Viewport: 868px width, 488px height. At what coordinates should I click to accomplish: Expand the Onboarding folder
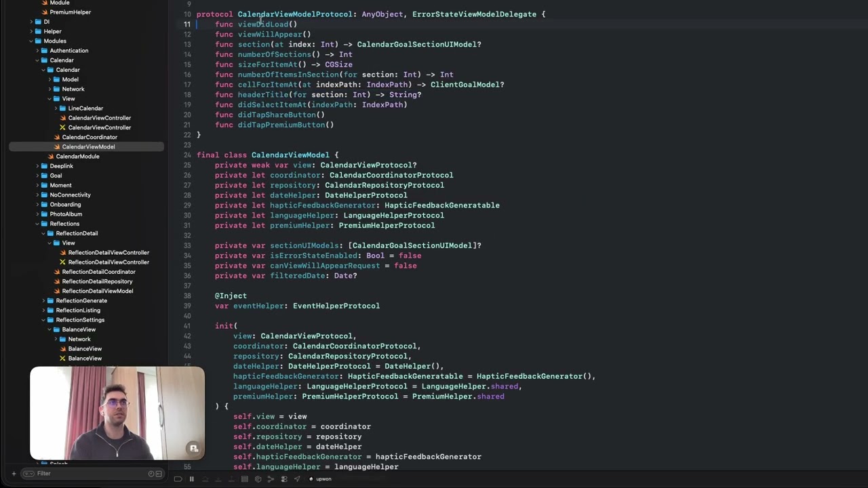tap(37, 204)
